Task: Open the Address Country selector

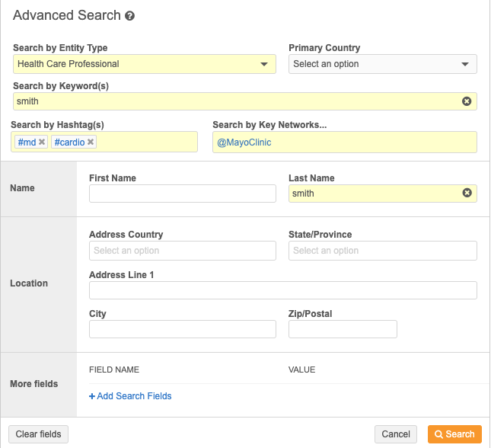Action: (x=182, y=251)
